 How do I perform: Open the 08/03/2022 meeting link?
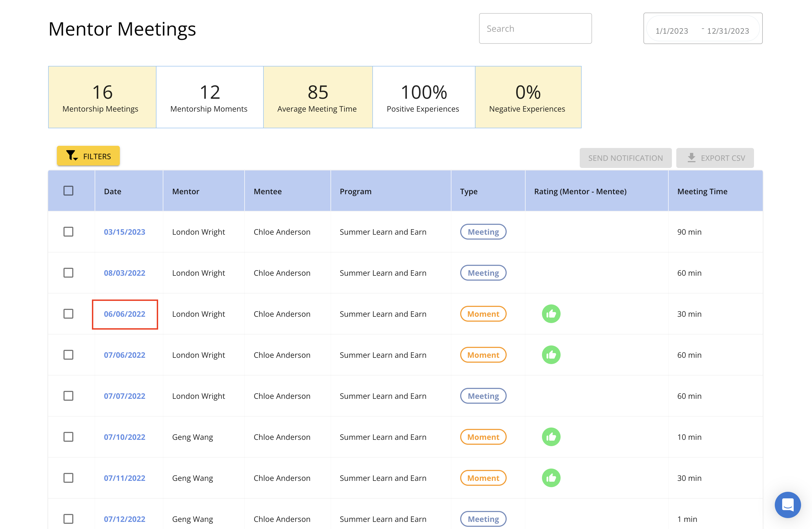(x=124, y=273)
